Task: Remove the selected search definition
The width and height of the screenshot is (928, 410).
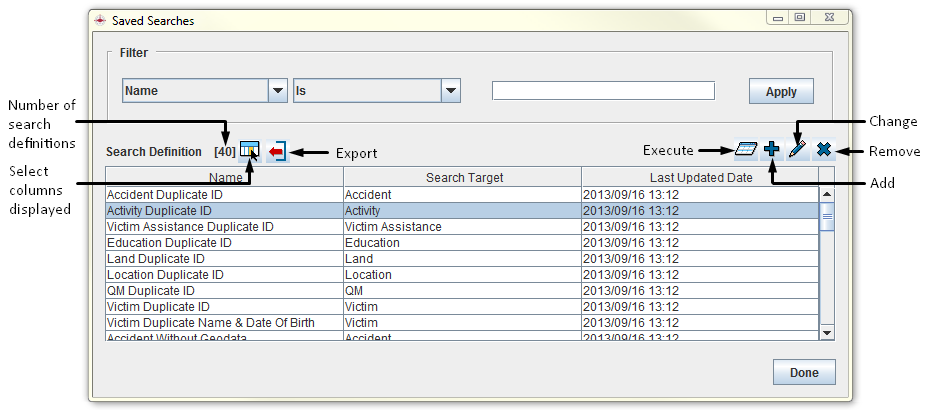Action: tap(823, 150)
